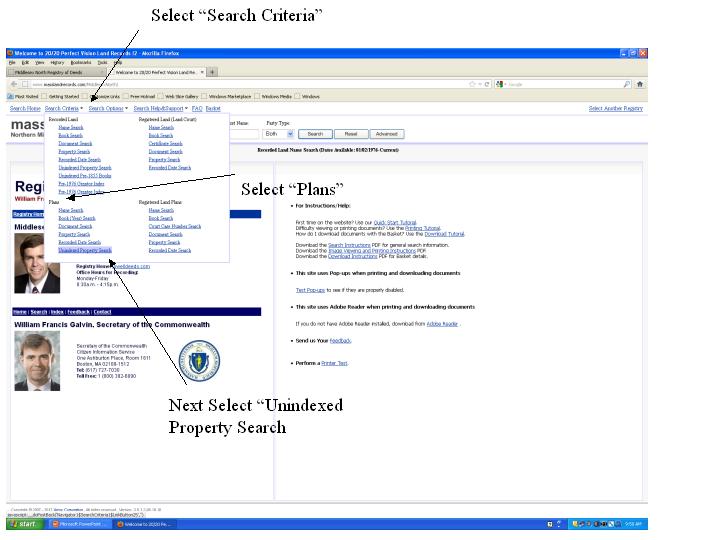The width and height of the screenshot is (720, 540).
Task: Select Recorded Date Search under Recorded Land
Action: click(x=79, y=159)
